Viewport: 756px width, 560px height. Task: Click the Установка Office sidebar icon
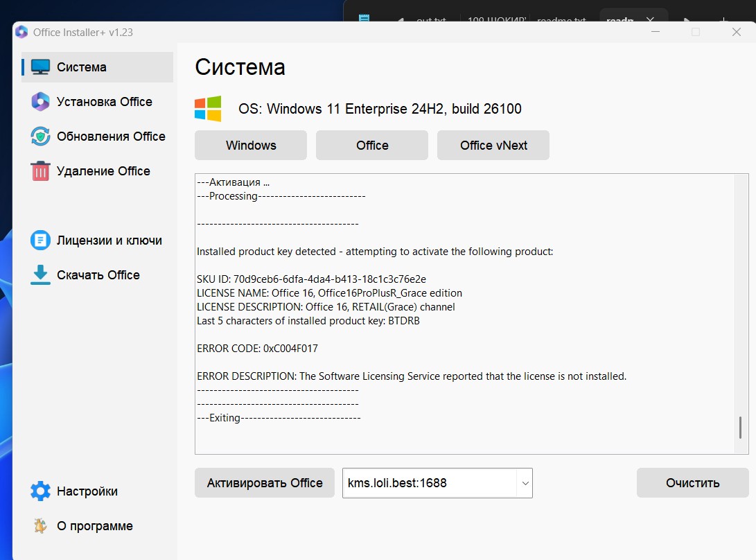point(41,102)
